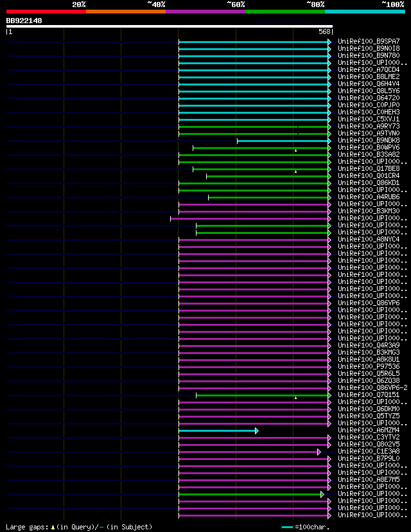Click UniRef100_Q6ZQ38 in the hit list
This screenshot has height=532, width=411.
coord(369,380)
